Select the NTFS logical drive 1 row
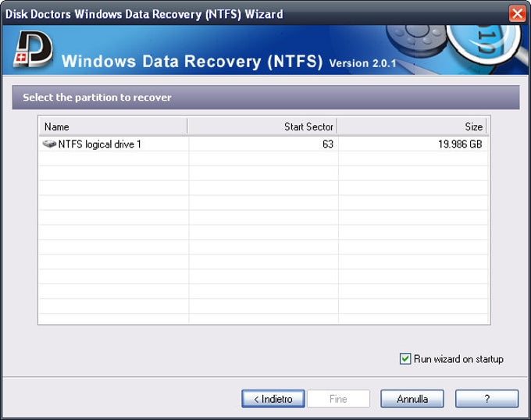The image size is (531, 420). point(264,144)
